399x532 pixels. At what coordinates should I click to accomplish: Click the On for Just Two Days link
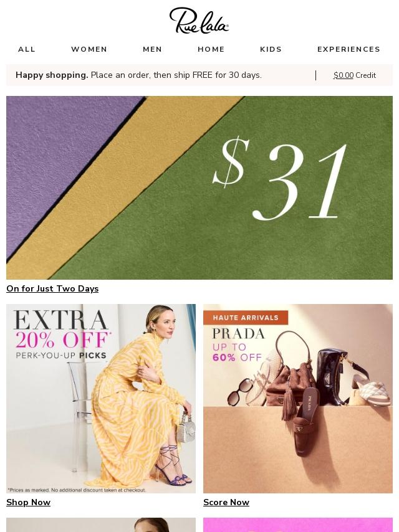[52, 288]
